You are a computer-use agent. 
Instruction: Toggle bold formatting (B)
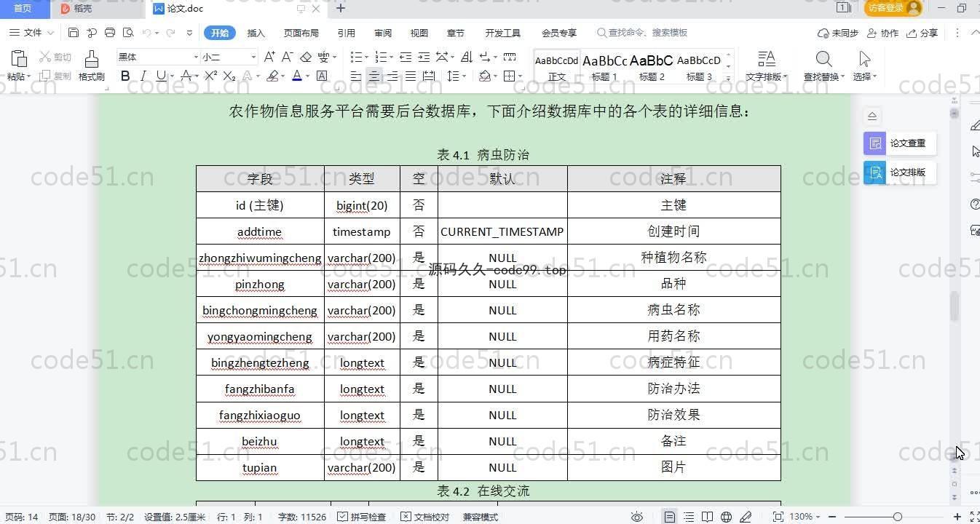click(125, 76)
